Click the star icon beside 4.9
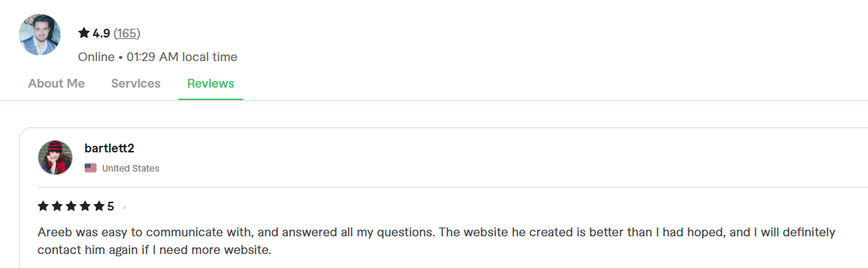 pyautogui.click(x=84, y=33)
